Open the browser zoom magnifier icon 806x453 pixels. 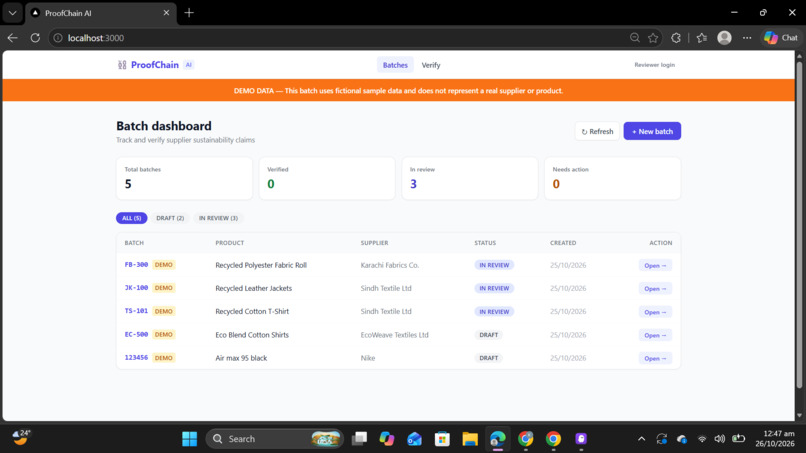point(635,38)
